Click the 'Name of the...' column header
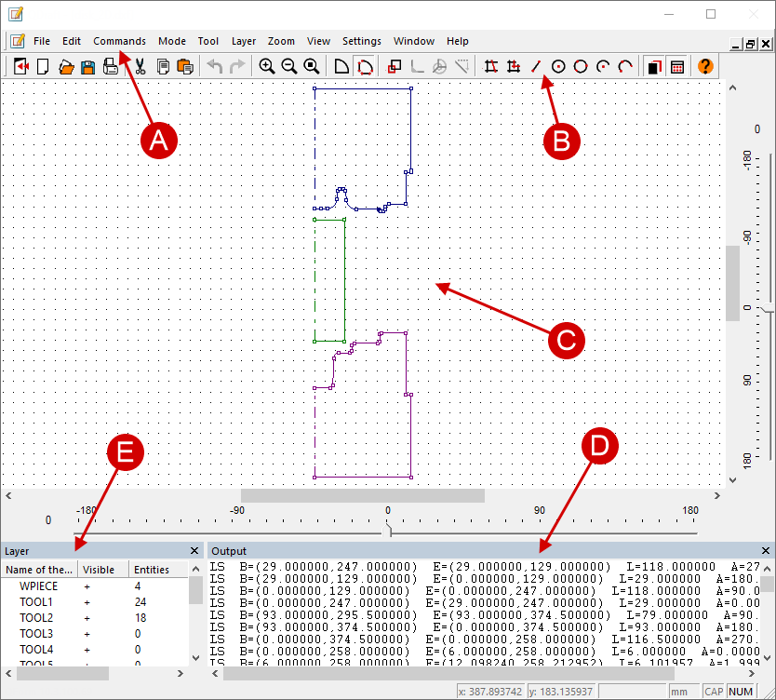 39,570
